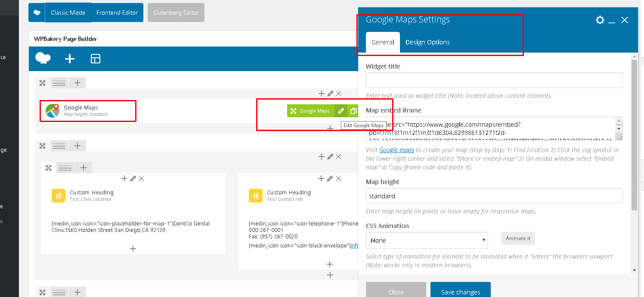The height and width of the screenshot is (297, 644).
Task: Toggle the first row's column layout handle
Action: 59,83
